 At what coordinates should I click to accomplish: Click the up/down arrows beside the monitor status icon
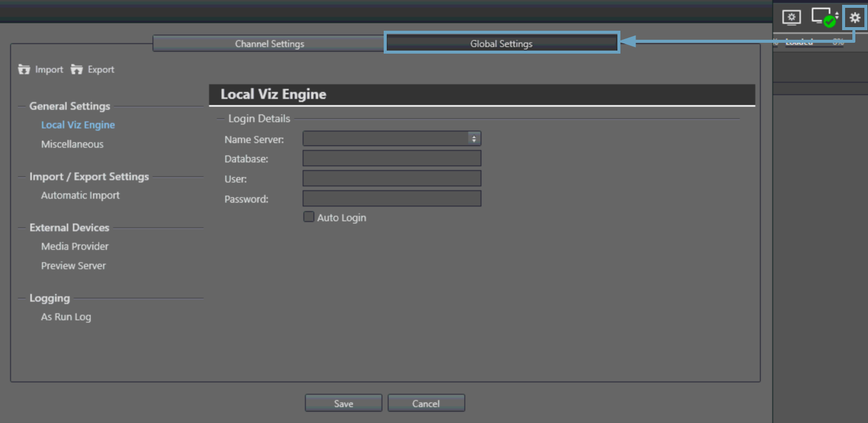(837, 15)
